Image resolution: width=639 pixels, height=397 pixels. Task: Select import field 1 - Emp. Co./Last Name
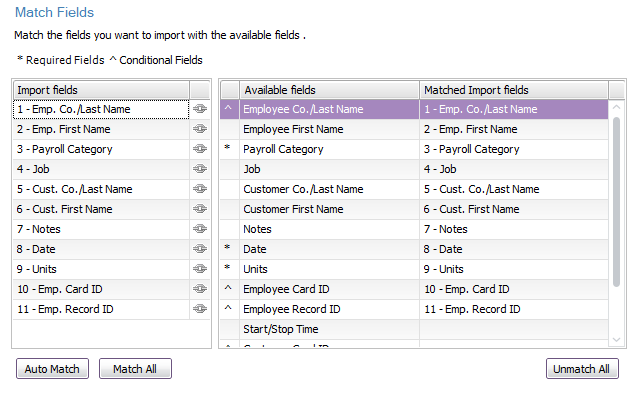[101, 109]
